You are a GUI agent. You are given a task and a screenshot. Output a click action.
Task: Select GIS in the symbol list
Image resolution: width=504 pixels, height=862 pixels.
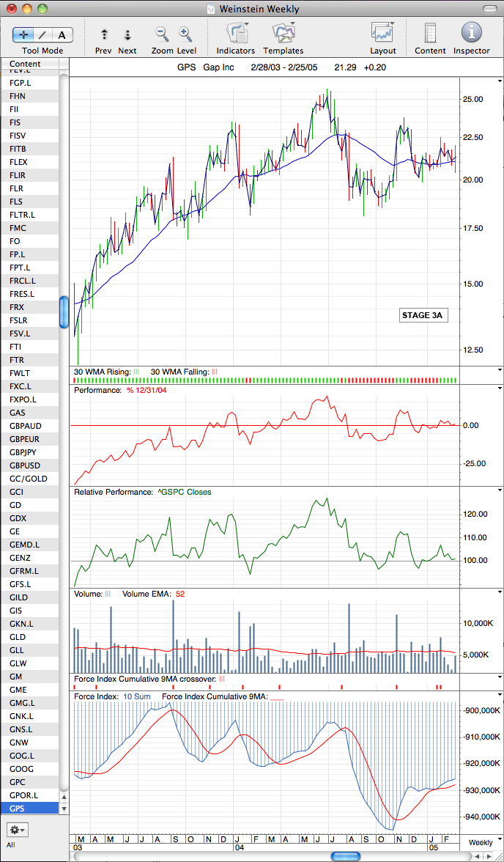(30, 610)
